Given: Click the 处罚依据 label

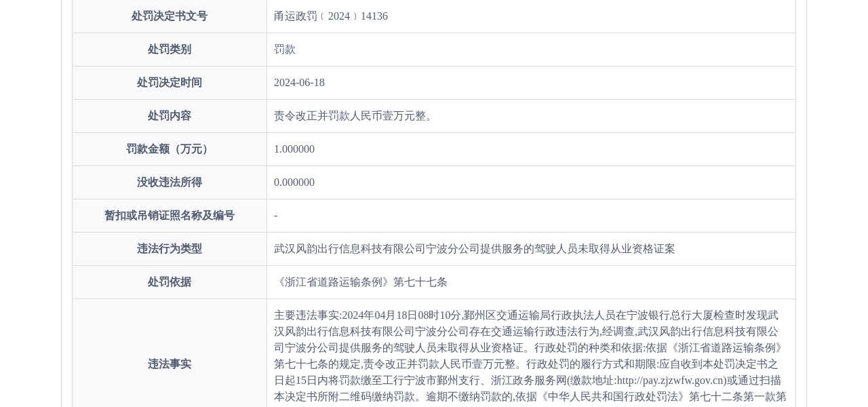Looking at the screenshot, I should (x=170, y=282).
